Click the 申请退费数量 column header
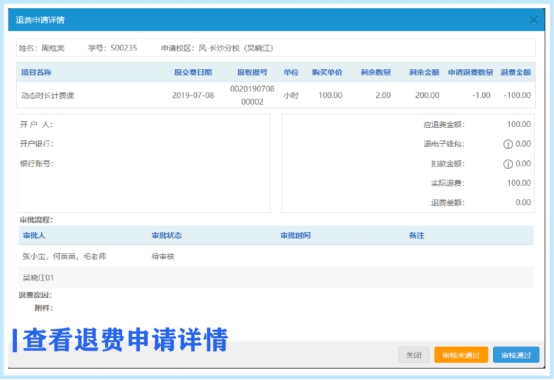The width and height of the screenshot is (554, 380). point(470,72)
